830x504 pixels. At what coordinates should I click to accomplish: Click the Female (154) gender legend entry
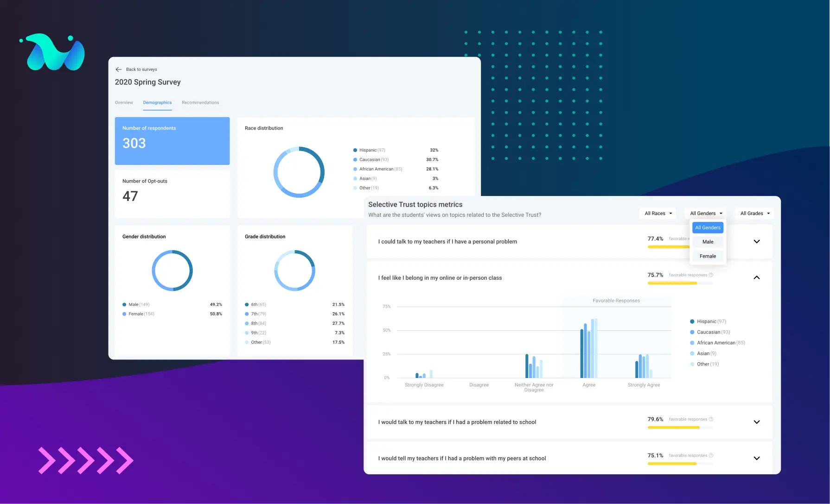tap(138, 314)
